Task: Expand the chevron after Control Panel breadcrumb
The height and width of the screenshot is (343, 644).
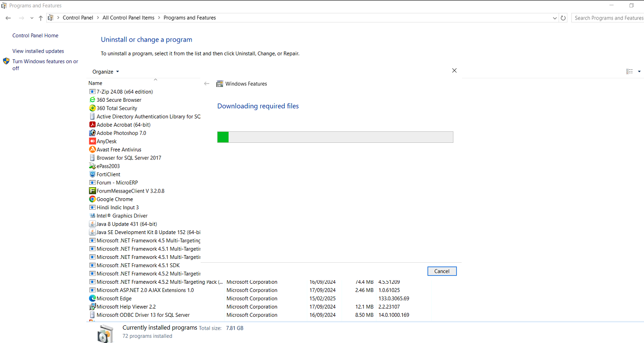Action: [x=98, y=18]
